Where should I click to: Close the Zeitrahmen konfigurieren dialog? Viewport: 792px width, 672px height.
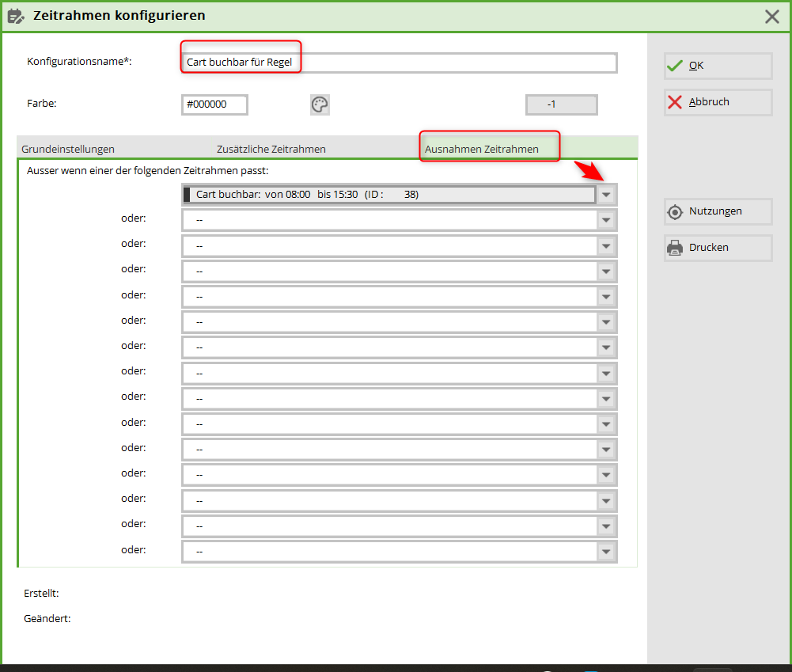click(x=771, y=17)
